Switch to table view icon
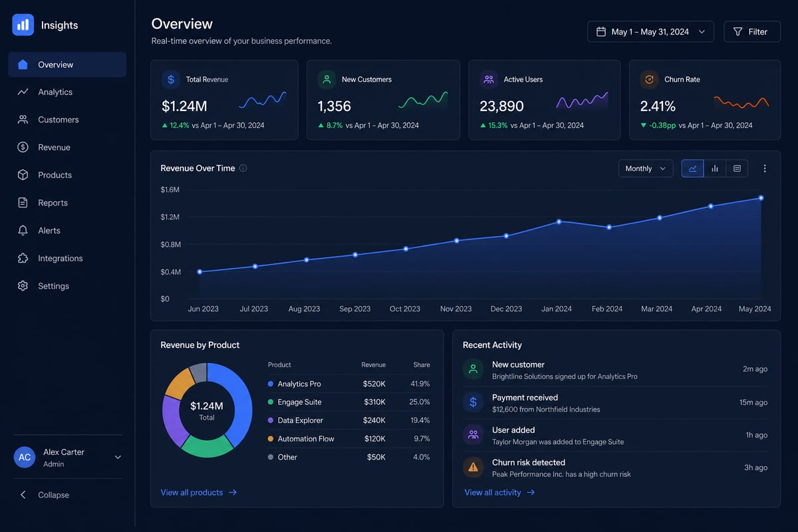The image size is (798, 532). (737, 169)
